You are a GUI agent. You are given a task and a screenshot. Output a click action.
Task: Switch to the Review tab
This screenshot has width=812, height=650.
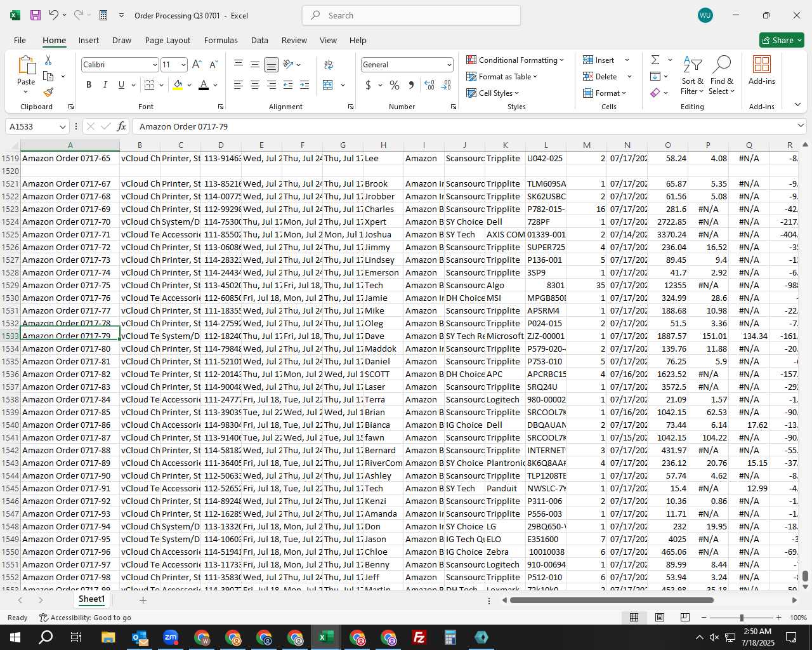tap(294, 40)
